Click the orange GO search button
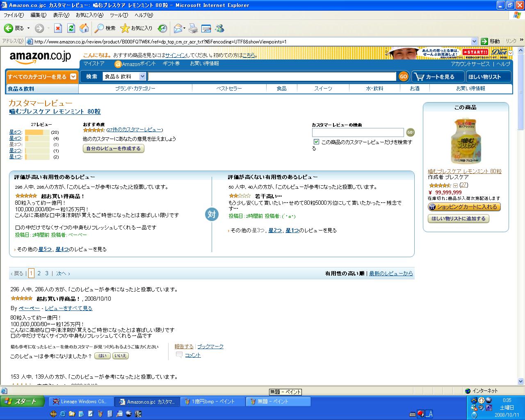The image size is (525, 420). (x=404, y=76)
